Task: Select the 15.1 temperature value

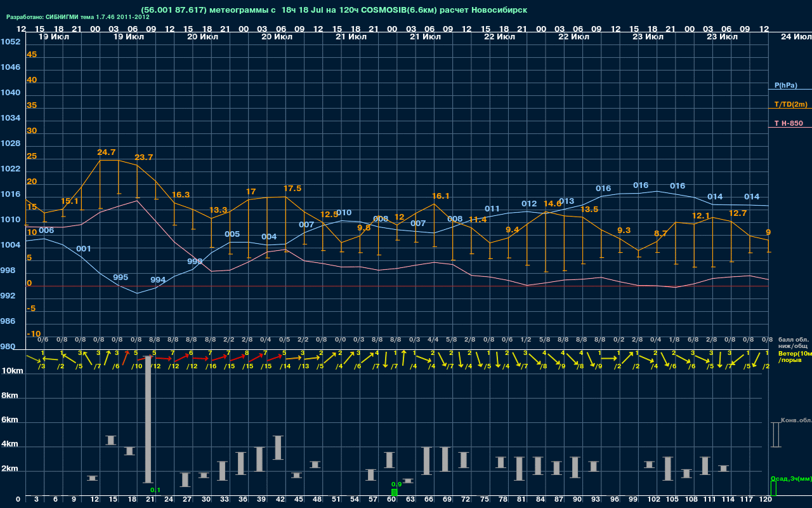Action: point(70,201)
